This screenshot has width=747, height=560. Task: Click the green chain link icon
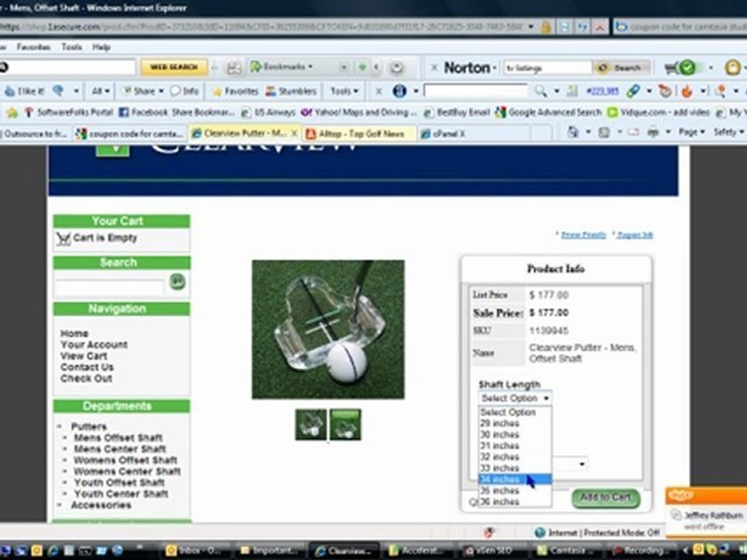(633, 91)
